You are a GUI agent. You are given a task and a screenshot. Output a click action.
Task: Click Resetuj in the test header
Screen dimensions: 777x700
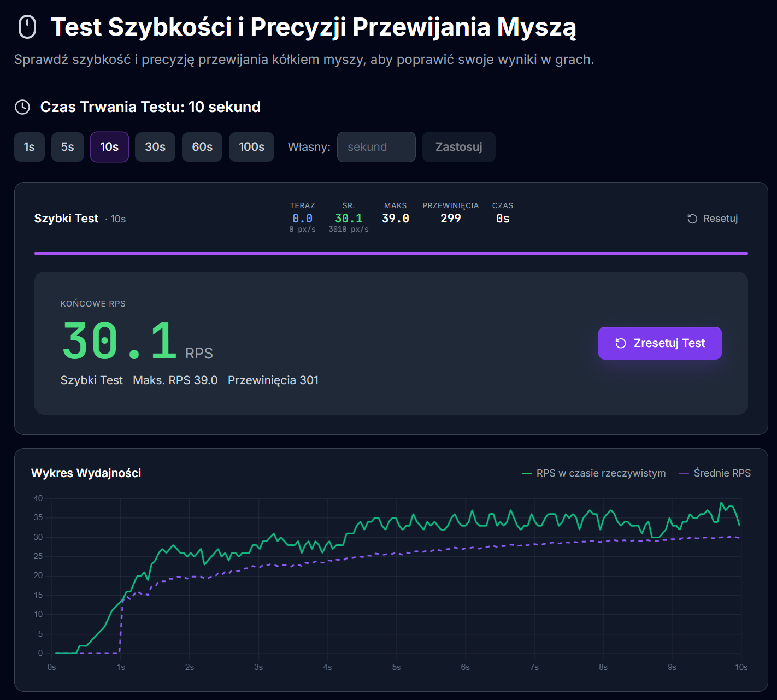coord(713,219)
